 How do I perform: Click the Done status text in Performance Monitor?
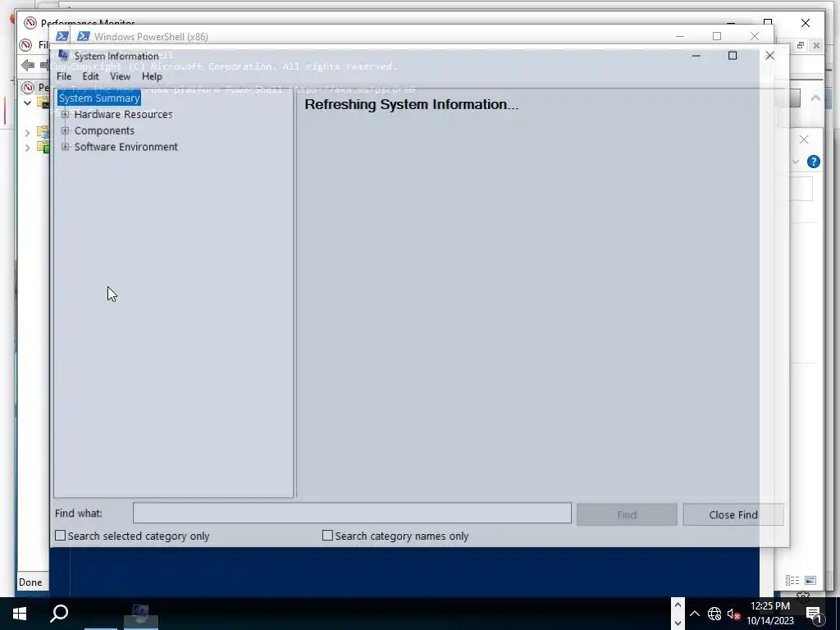30,582
